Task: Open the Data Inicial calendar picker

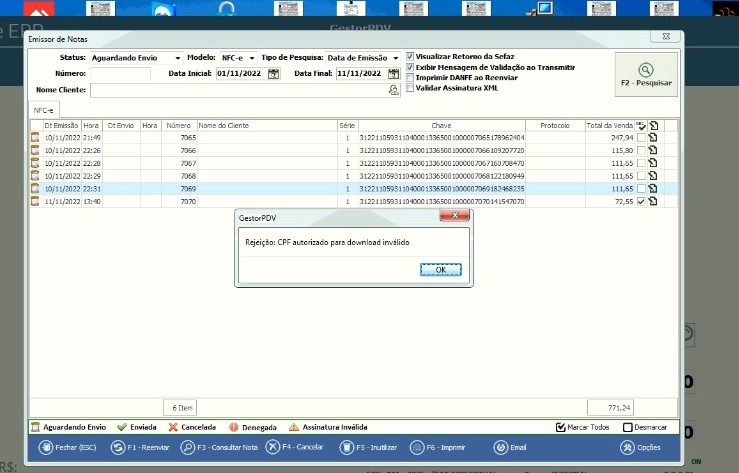Action: (x=273, y=74)
